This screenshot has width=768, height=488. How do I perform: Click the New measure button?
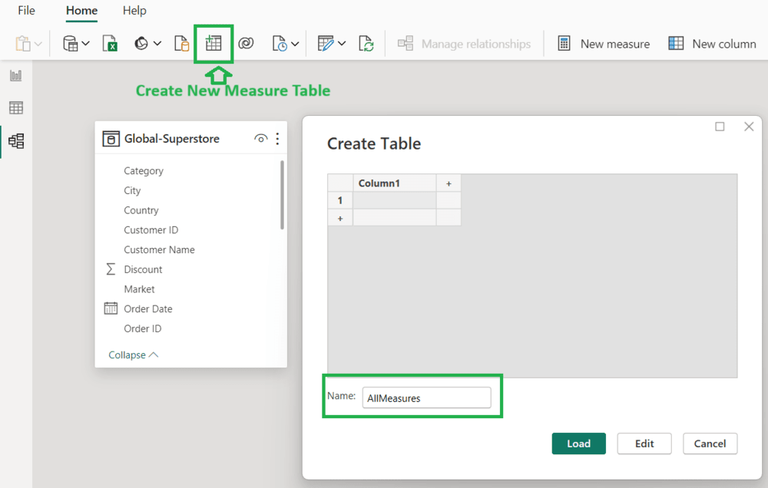pos(604,44)
